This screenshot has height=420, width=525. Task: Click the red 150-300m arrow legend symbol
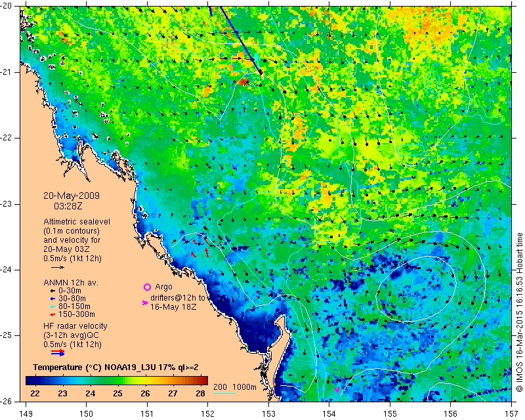click(52, 314)
